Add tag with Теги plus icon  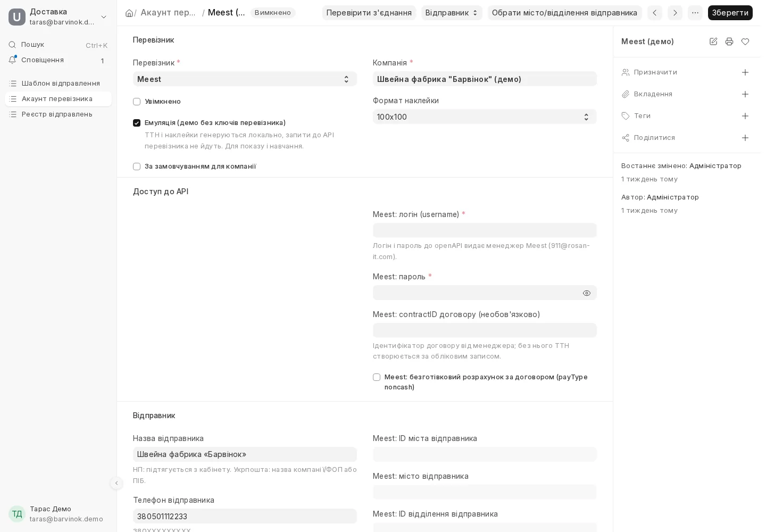pyautogui.click(x=745, y=116)
